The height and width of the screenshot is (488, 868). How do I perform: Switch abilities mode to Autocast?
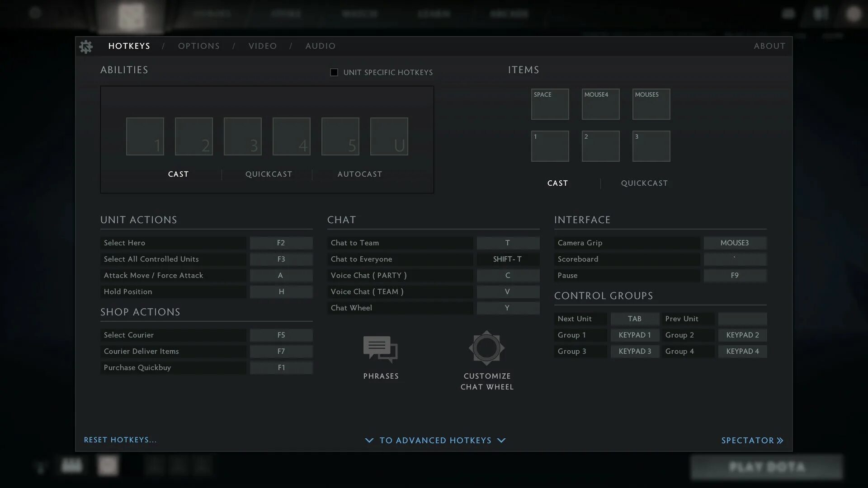[x=359, y=174]
